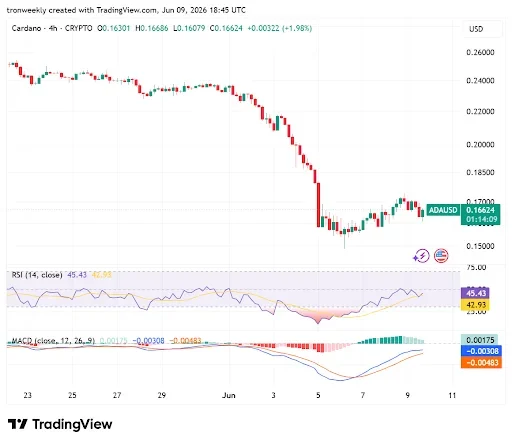Click the 75.00 RSI axis label
512x444 pixels.
(x=476, y=267)
